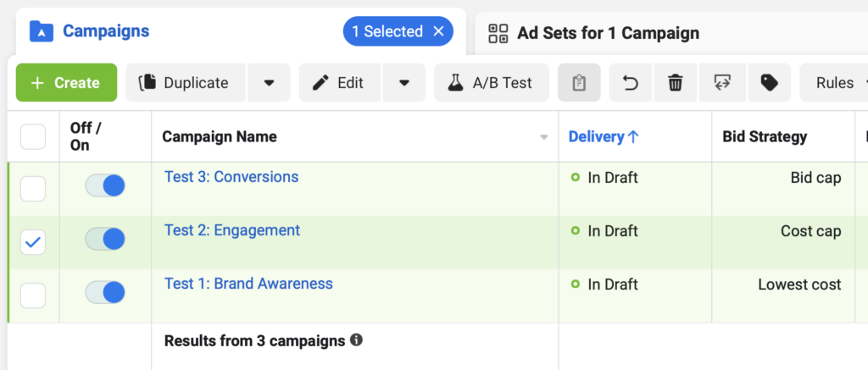Click the Duplicate pages icon
Image resolution: width=868 pixels, height=370 pixels.
147,83
